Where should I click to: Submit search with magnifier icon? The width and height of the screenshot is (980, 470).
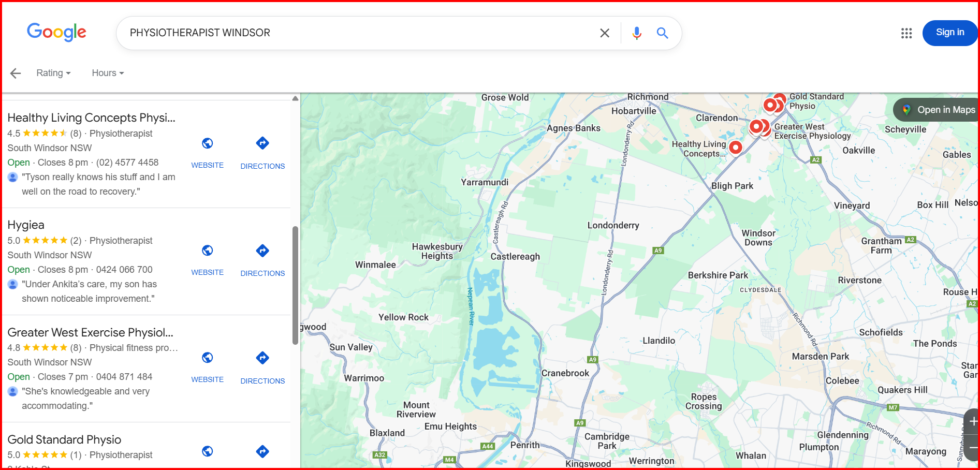[x=662, y=33]
